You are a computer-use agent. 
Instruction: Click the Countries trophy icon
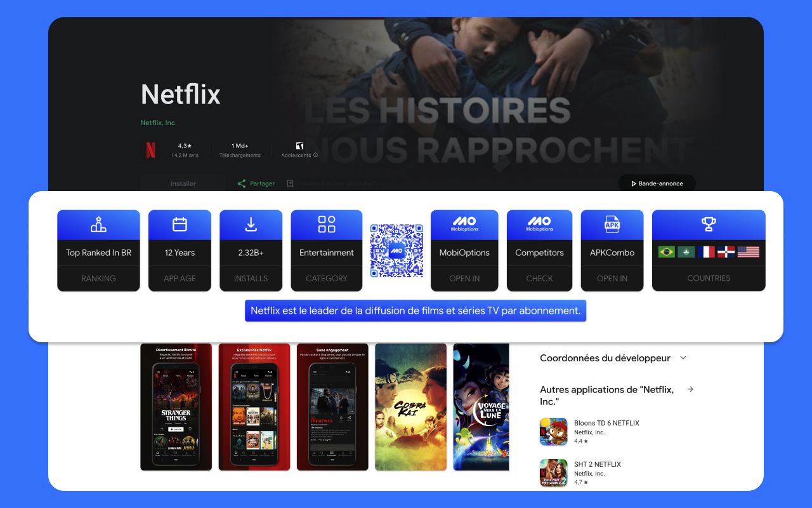(709, 224)
